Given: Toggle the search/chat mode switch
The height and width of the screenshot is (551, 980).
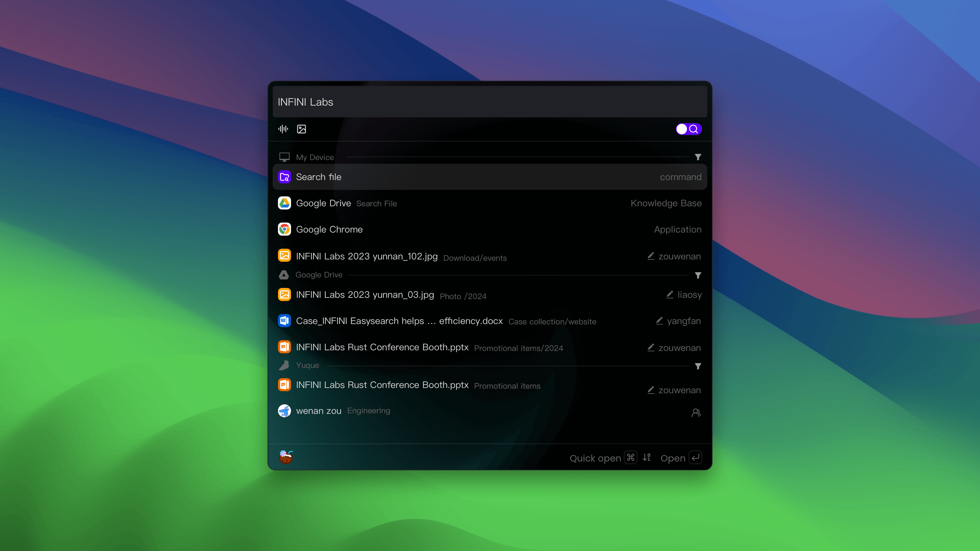Looking at the screenshot, I should [x=688, y=129].
